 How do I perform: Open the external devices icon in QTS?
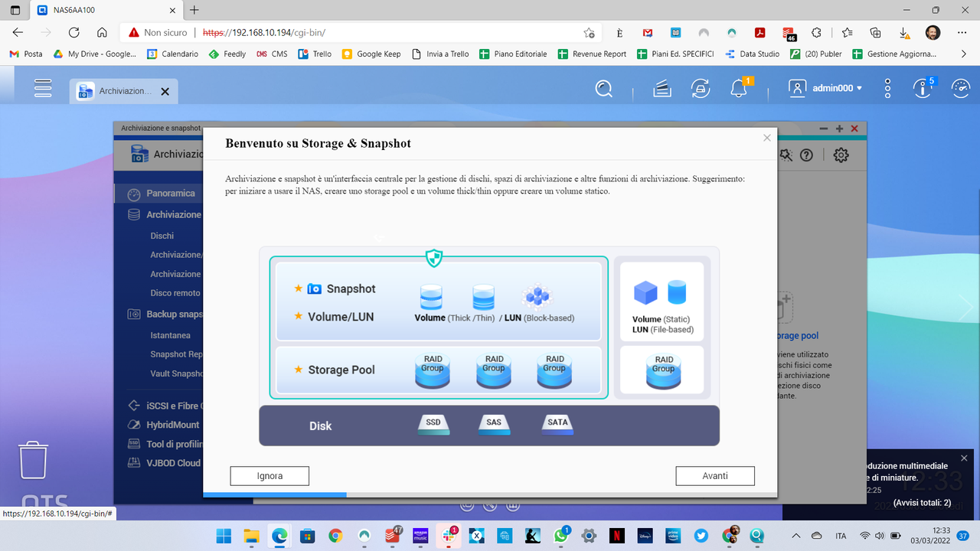pyautogui.click(x=700, y=89)
